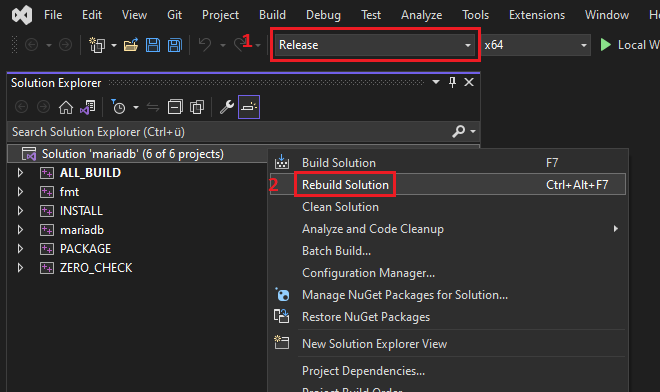
Task: Click the Solution Explorer search magnifier icon
Action: (x=458, y=131)
